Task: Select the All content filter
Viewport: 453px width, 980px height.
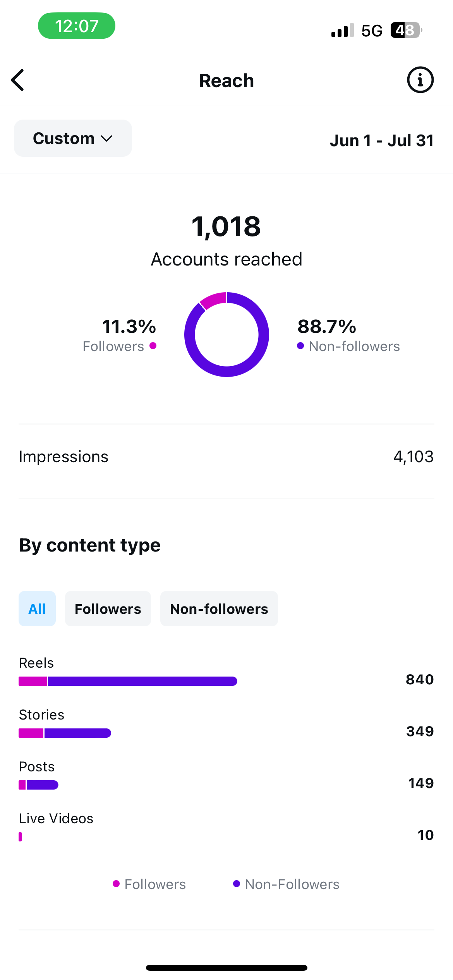Action: (37, 609)
